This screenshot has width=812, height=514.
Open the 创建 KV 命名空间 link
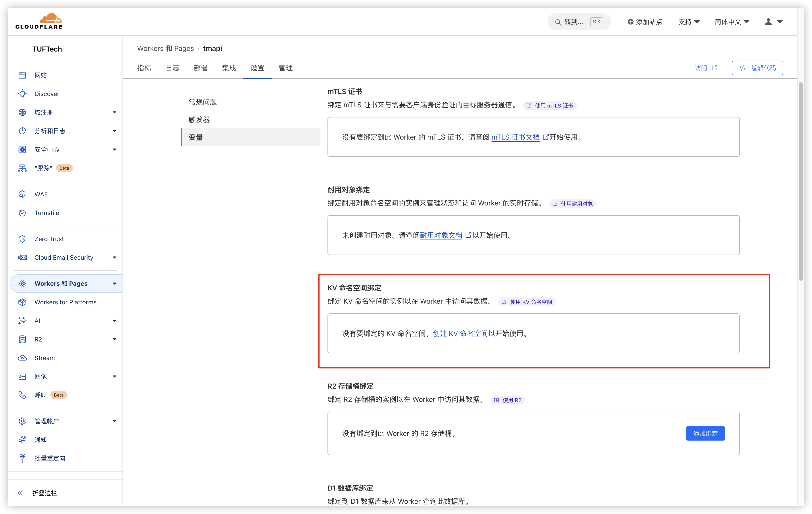[x=460, y=334]
